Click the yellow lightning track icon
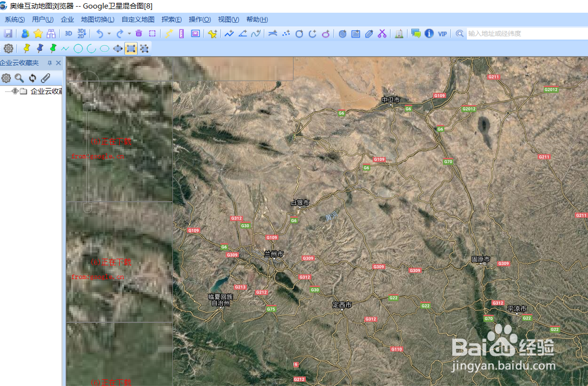The height and width of the screenshot is (386, 588). click(x=169, y=34)
